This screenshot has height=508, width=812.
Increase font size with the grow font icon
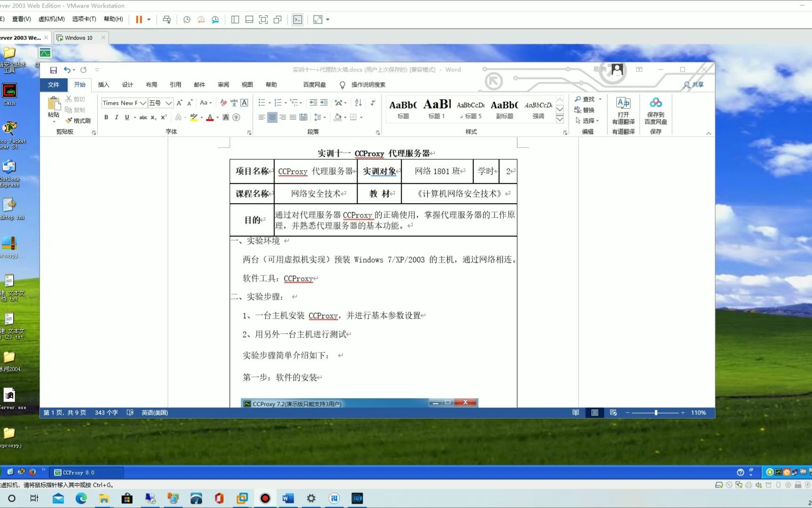click(179, 103)
